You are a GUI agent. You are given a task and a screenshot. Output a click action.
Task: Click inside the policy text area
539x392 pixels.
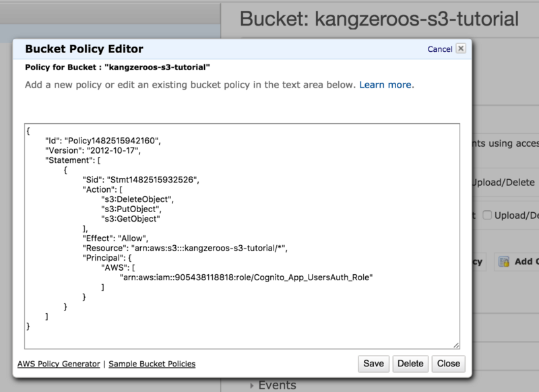coord(242,236)
